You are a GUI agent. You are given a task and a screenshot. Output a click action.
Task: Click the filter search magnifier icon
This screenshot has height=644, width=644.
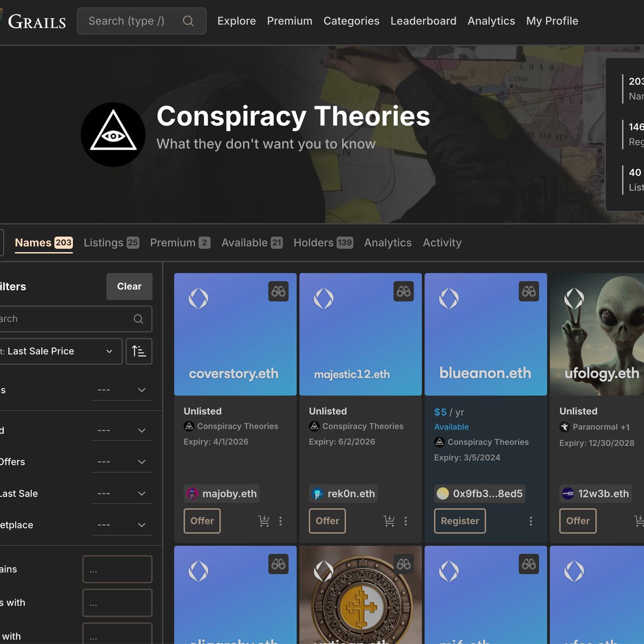pyautogui.click(x=138, y=319)
